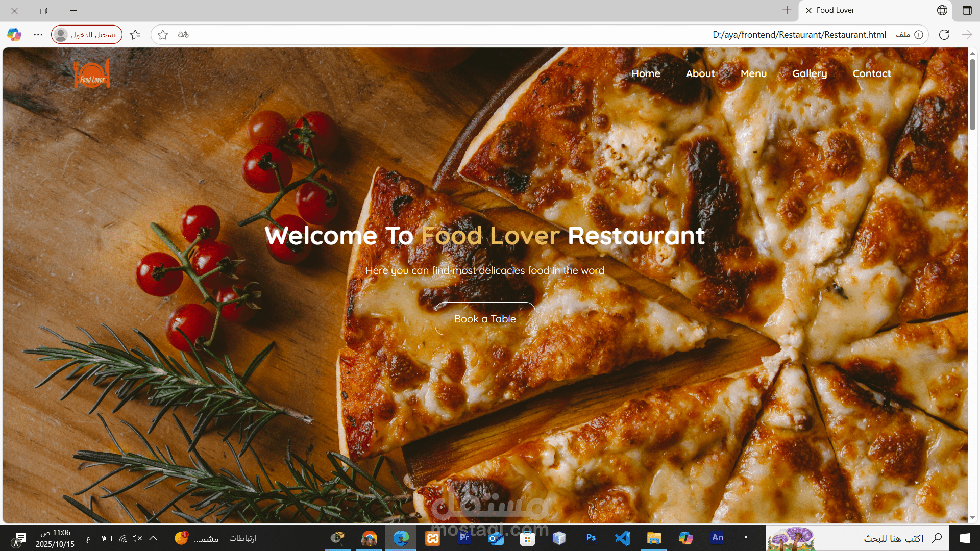The image size is (980, 551).
Task: Launch Photoshop from the taskbar
Action: coord(591,538)
